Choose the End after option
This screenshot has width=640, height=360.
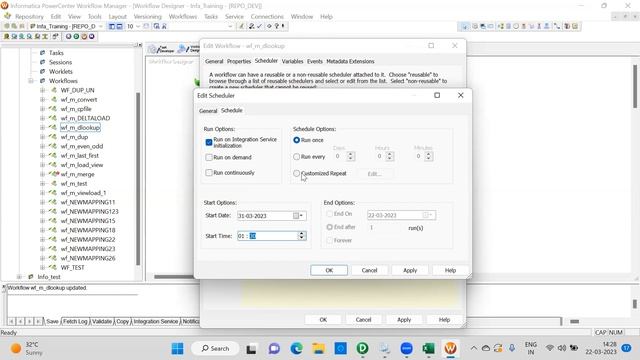click(x=329, y=227)
